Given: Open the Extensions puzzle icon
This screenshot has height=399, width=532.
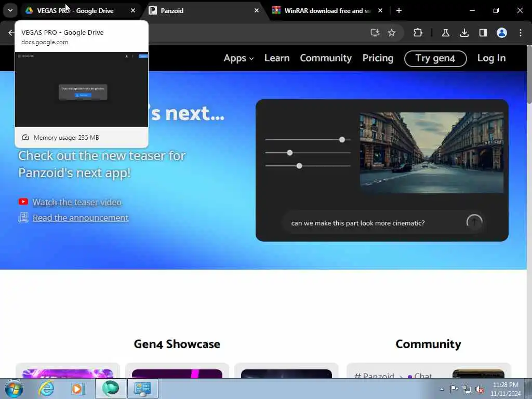Looking at the screenshot, I should pos(418,33).
